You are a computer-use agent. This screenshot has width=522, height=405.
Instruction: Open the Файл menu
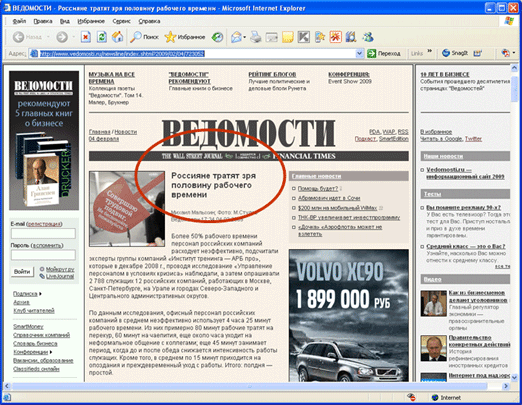click(x=19, y=21)
